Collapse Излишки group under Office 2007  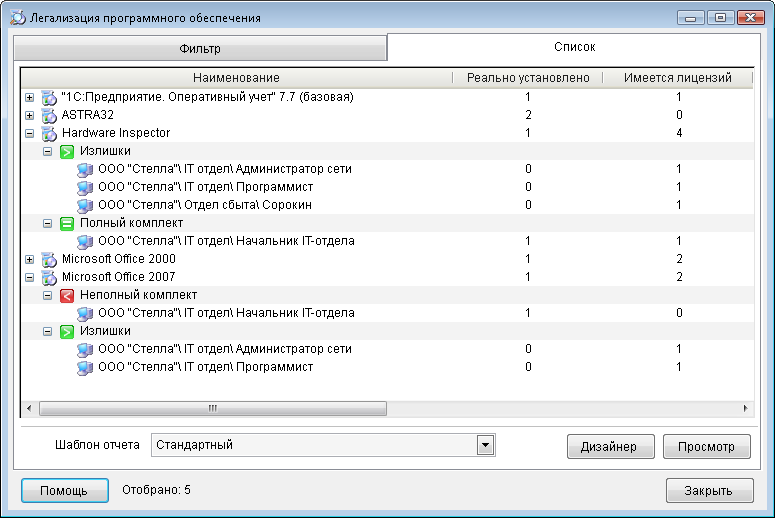pos(47,331)
